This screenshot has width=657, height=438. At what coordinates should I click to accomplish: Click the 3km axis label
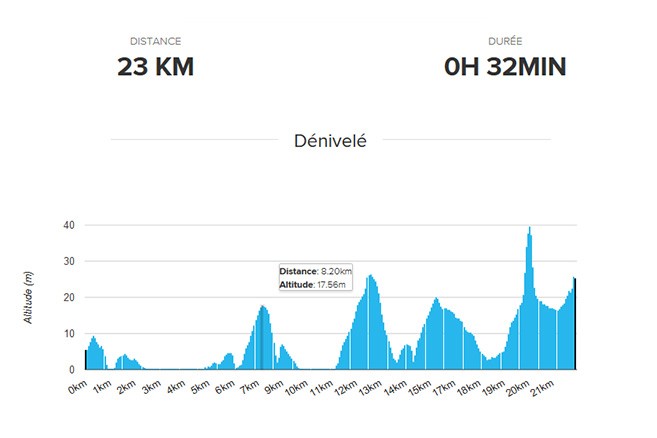tap(152, 387)
